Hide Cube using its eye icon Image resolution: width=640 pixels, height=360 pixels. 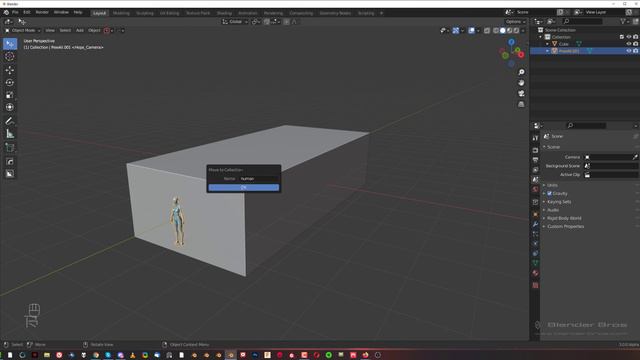[629, 44]
